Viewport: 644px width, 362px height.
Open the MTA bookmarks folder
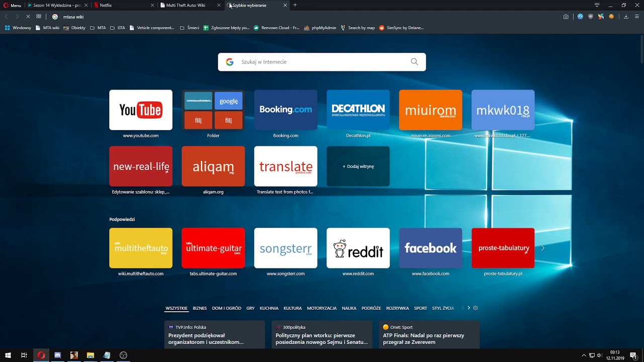[98, 28]
